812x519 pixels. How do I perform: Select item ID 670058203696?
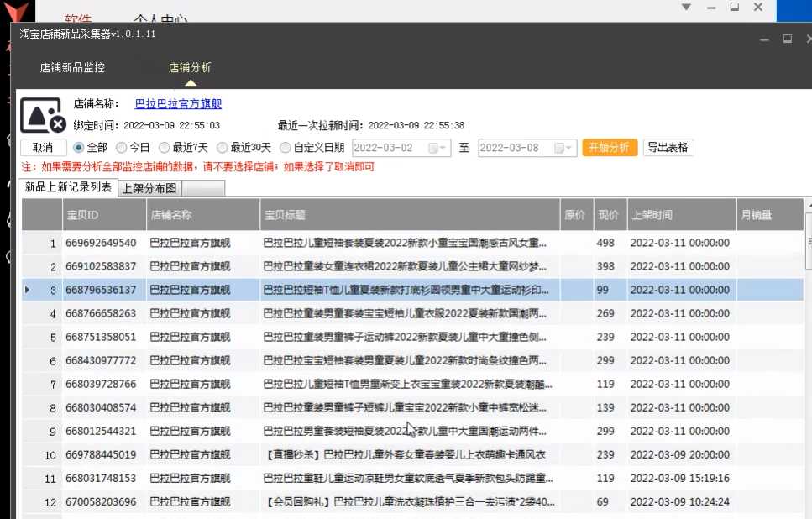[x=101, y=502]
